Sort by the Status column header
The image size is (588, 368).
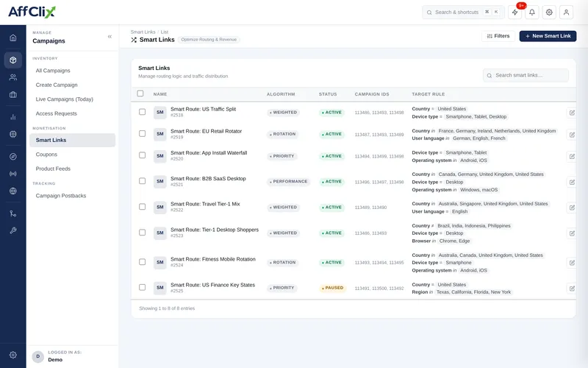(x=328, y=94)
